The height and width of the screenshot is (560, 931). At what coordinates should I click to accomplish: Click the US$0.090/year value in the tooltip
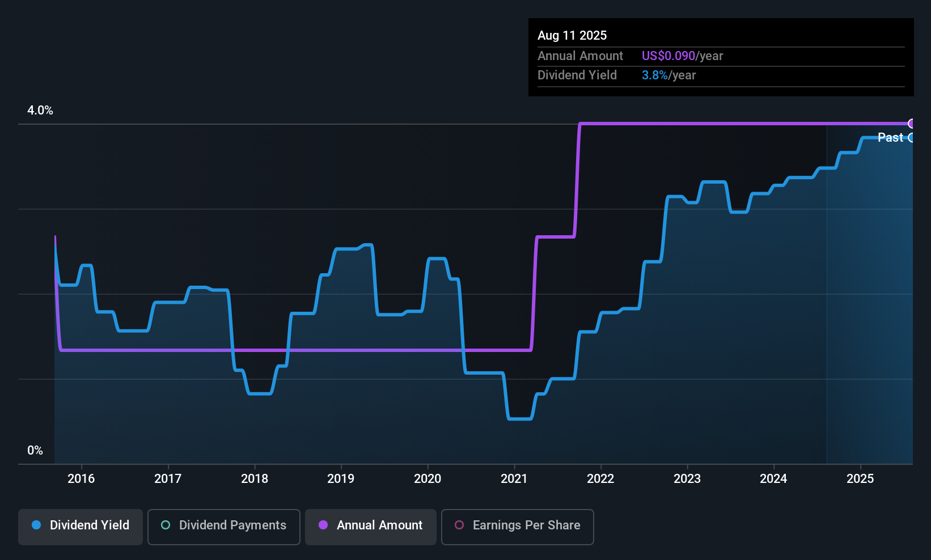pyautogui.click(x=682, y=56)
